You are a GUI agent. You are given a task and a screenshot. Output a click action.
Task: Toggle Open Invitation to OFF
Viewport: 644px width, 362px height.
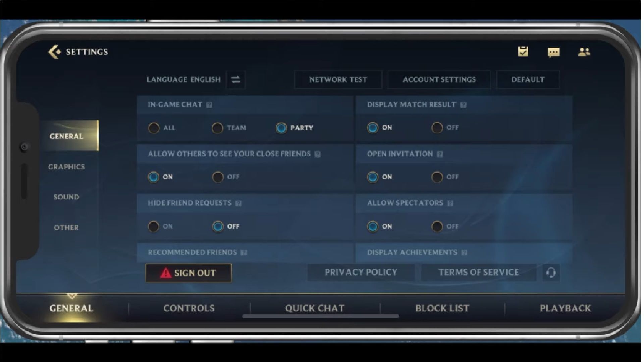coord(437,176)
